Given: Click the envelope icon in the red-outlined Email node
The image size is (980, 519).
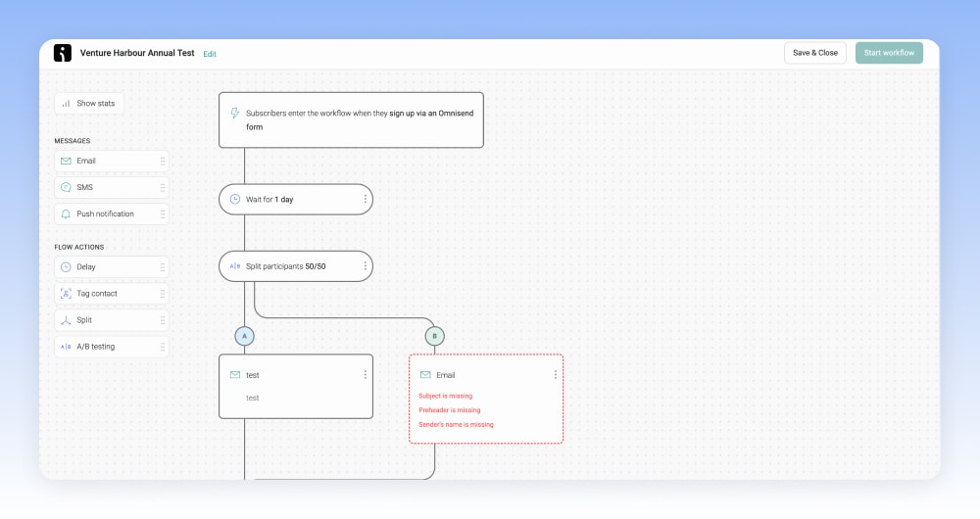Looking at the screenshot, I should [x=425, y=375].
